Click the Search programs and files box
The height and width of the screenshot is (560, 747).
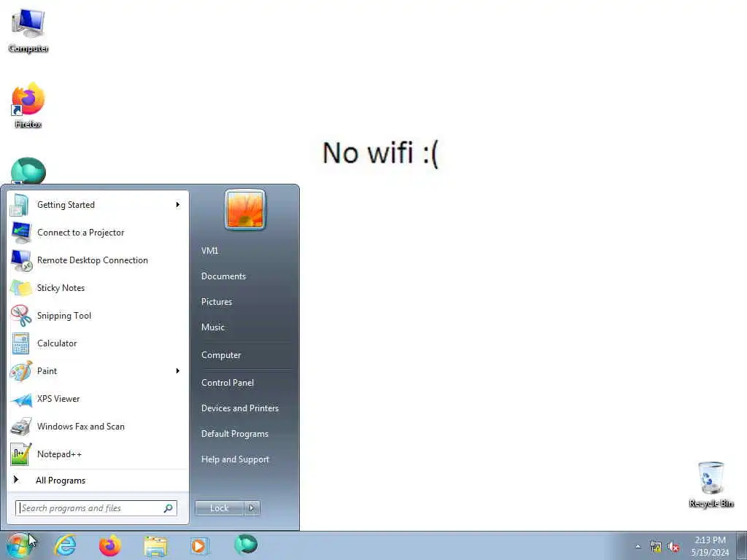coord(96,508)
